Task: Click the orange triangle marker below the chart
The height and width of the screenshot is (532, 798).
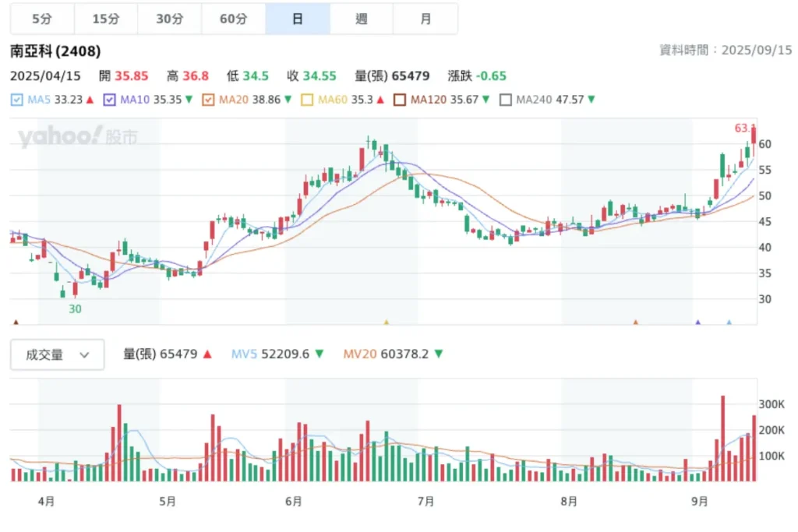Action: tap(636, 322)
